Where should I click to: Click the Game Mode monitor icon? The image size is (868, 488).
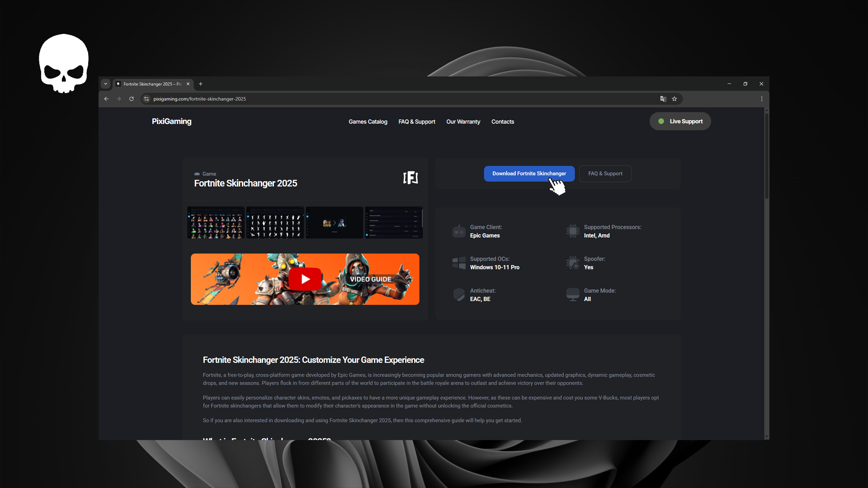[573, 295]
